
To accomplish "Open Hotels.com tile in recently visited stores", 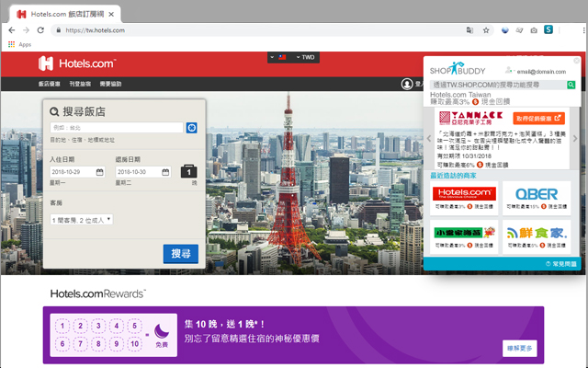I will click(464, 199).
